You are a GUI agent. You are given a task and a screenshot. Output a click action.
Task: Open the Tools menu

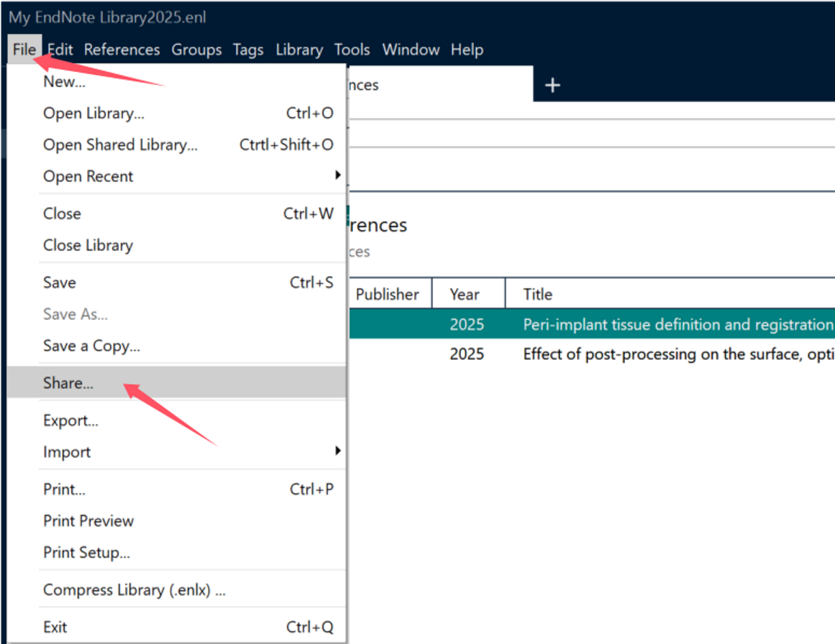tap(352, 50)
